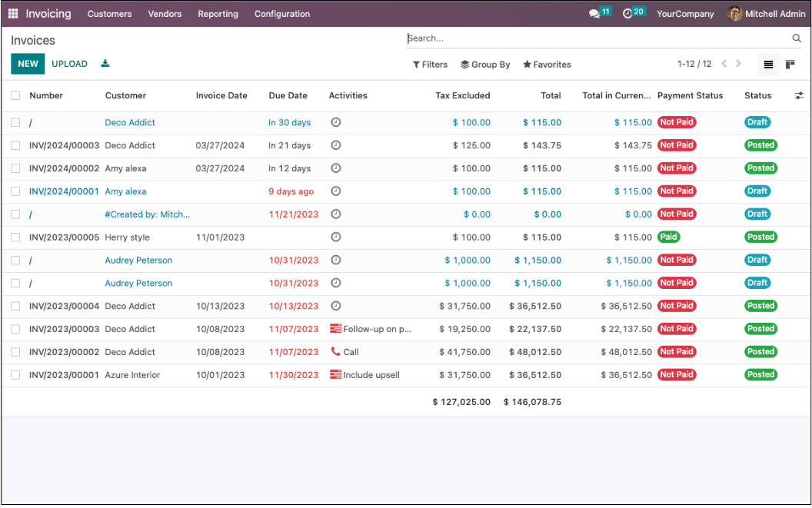The height and width of the screenshot is (508, 812).
Task: Click the NEW invoice button
Action: point(28,64)
